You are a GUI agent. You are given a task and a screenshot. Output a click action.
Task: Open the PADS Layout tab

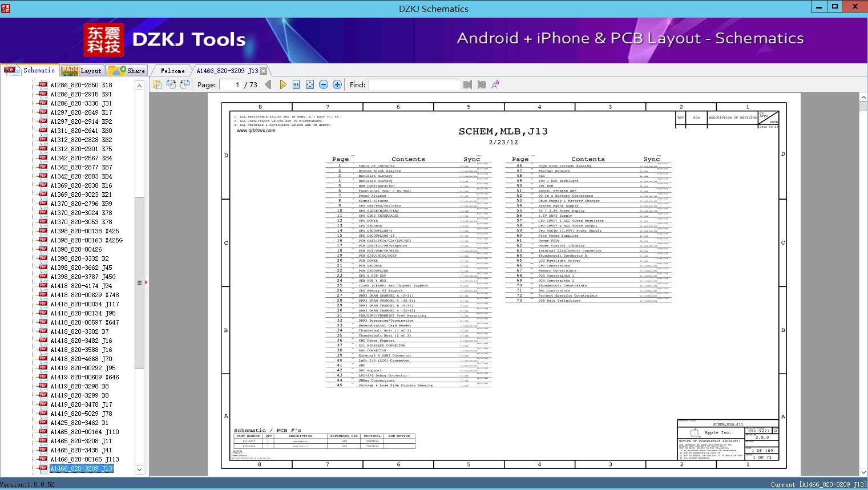[x=82, y=71]
